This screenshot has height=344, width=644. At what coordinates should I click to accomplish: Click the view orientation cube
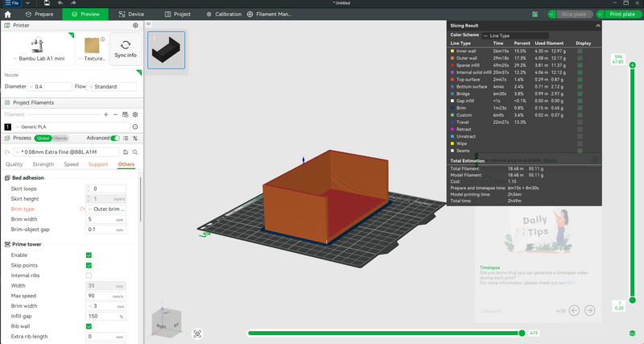[x=166, y=321]
